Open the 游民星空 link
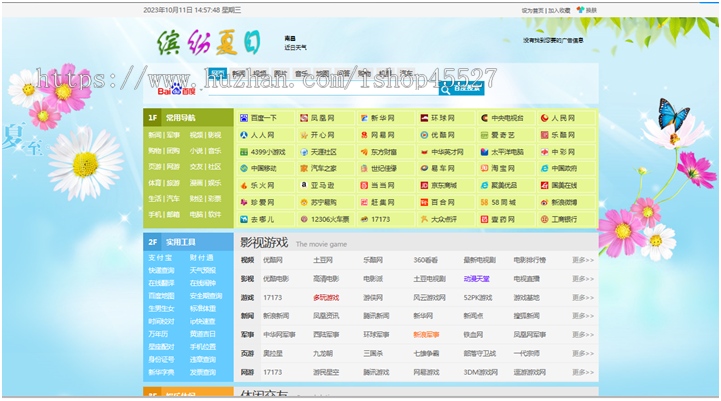The height and width of the screenshot is (401, 721). tap(326, 372)
